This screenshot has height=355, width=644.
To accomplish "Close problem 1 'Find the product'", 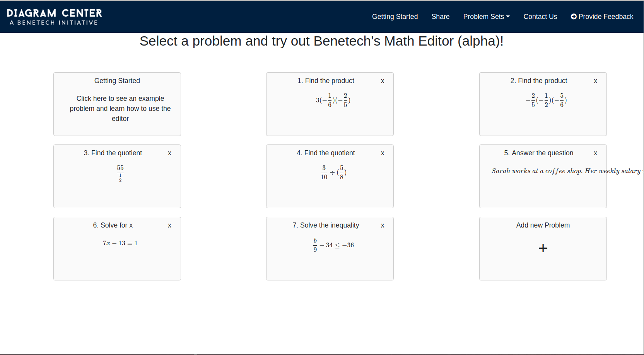I will 382,81.
